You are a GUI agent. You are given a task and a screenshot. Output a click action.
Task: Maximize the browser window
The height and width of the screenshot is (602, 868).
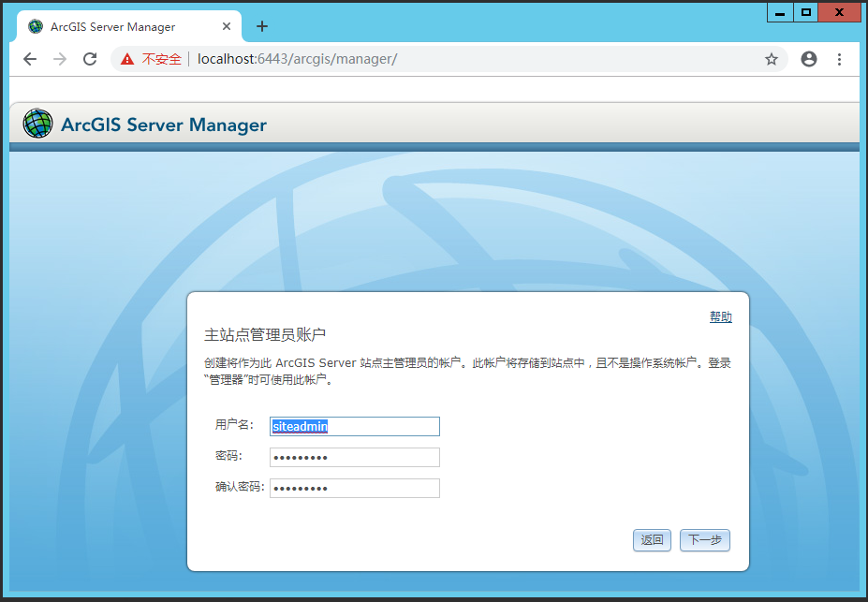point(806,13)
